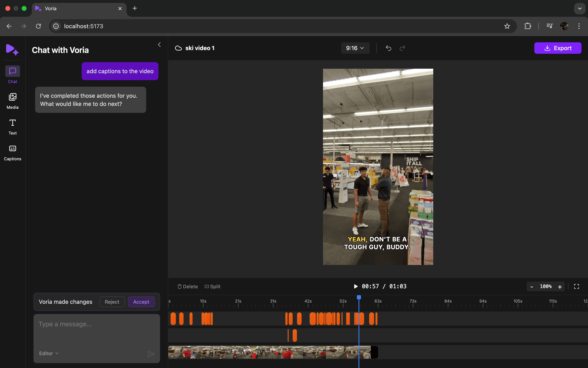Select the first orange caption clip on timeline

pyautogui.click(x=173, y=319)
